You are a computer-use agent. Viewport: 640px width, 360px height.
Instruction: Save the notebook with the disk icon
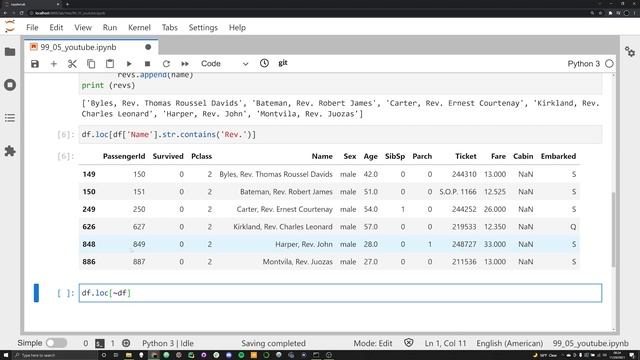click(x=35, y=64)
